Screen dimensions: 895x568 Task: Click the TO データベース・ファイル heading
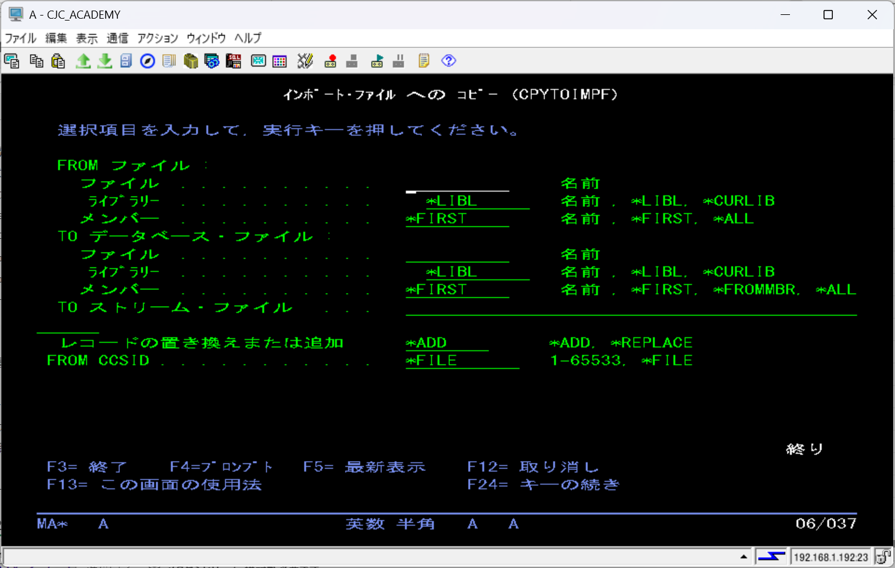tap(186, 237)
